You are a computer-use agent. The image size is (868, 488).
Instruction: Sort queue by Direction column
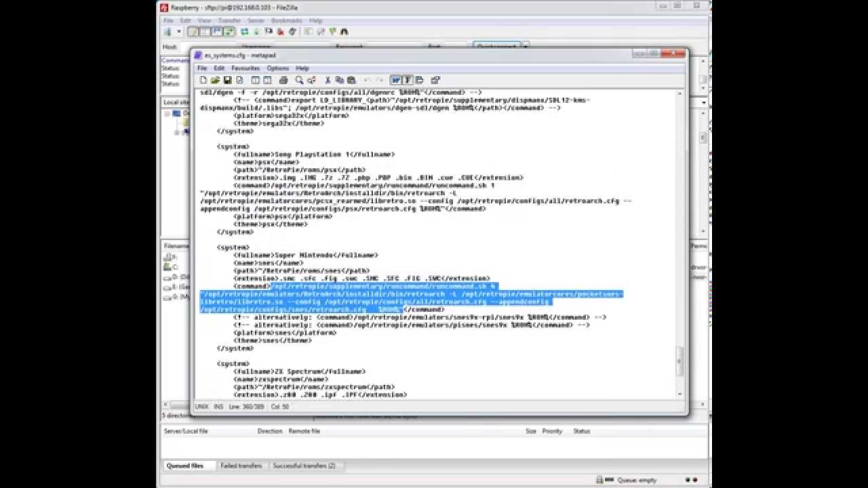pyautogui.click(x=270, y=431)
